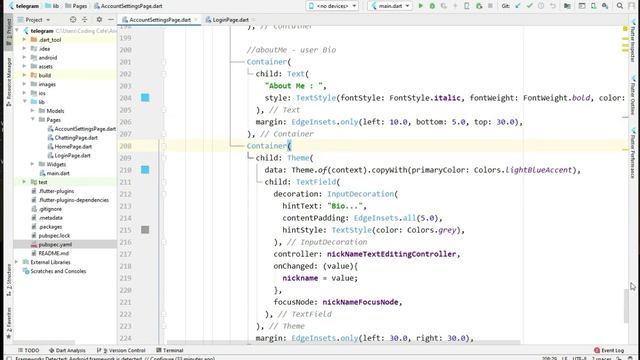Expand the android folder arrow
This screenshot has width=640, height=360.
tap(24, 58)
